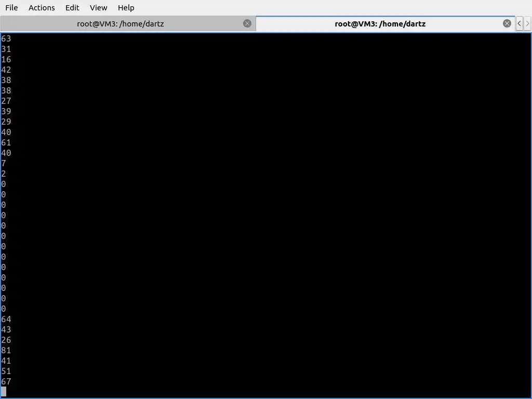Click the output value 2
The image size is (532, 399).
pos(4,174)
